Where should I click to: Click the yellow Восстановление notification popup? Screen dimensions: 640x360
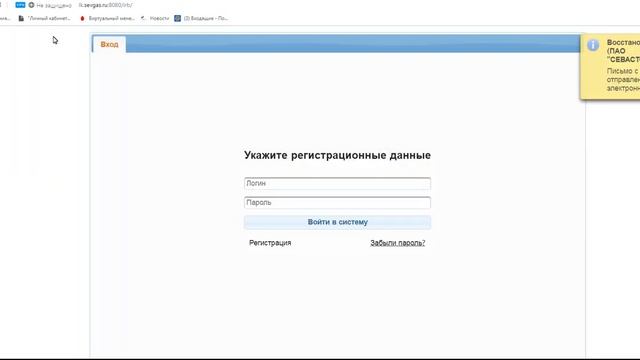[610, 67]
